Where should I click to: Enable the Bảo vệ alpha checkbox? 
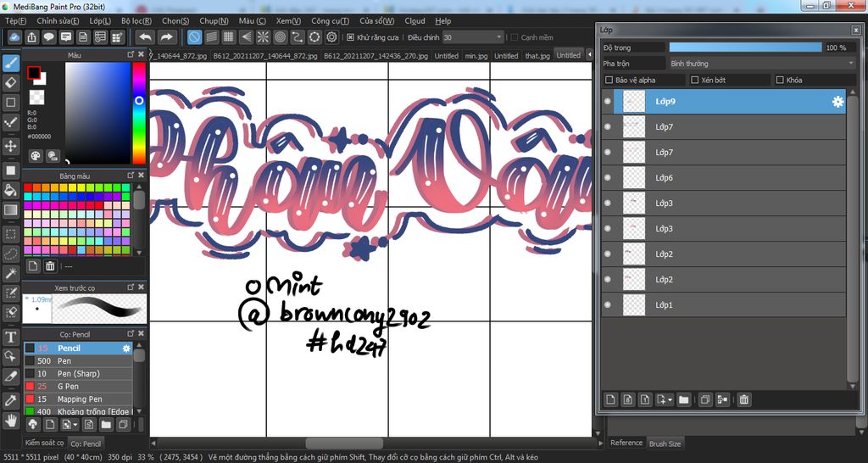(609, 81)
